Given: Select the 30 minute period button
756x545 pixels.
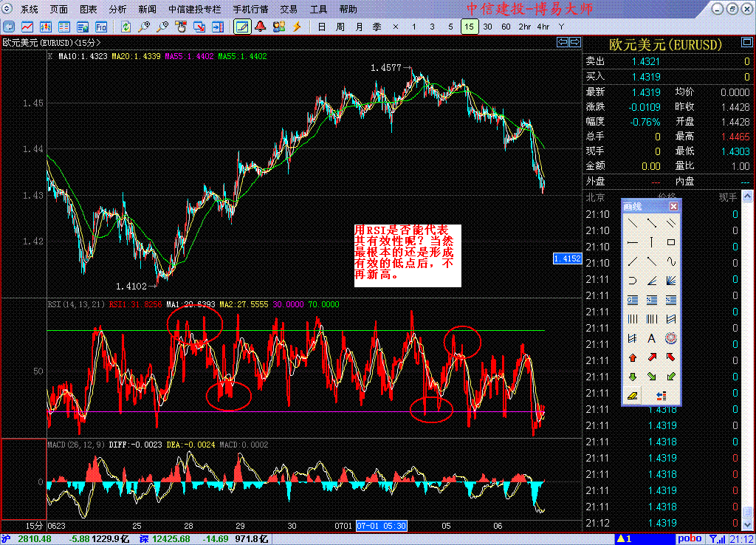Looking at the screenshot, I should (487, 27).
